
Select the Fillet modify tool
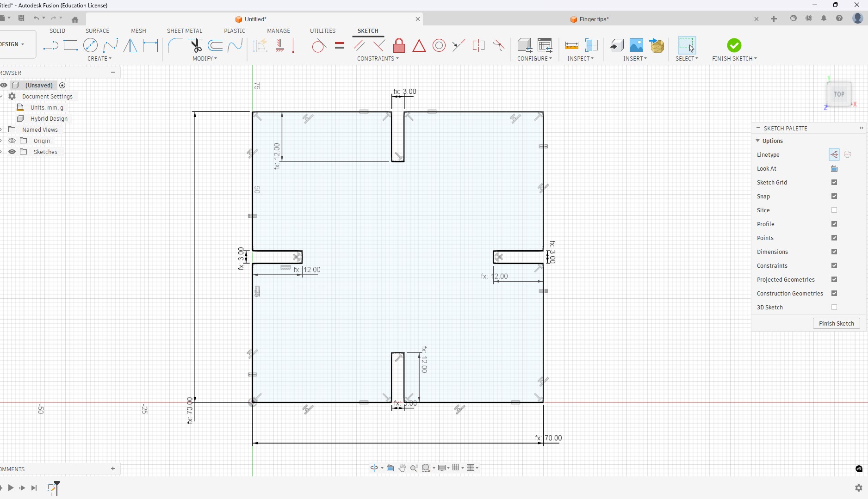click(x=175, y=45)
